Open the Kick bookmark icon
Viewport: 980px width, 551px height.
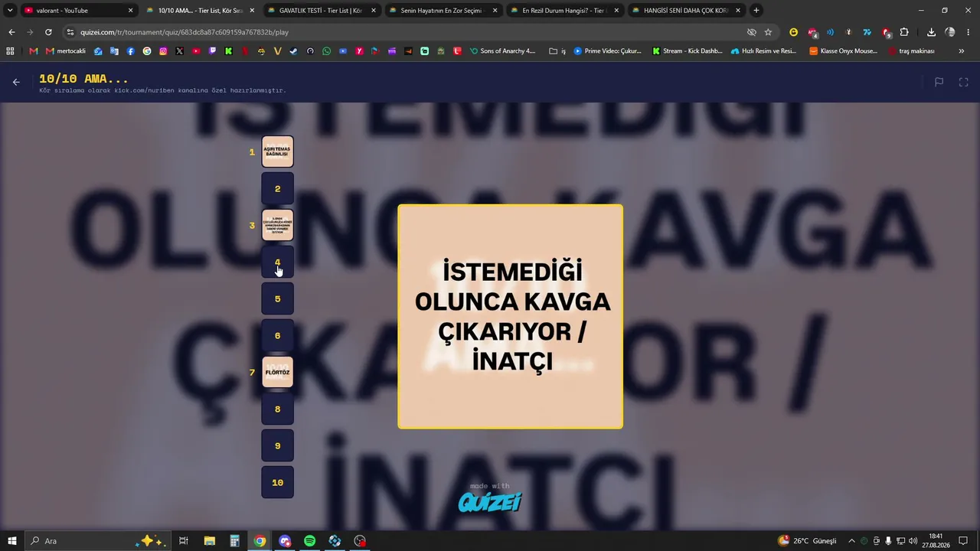(x=228, y=51)
